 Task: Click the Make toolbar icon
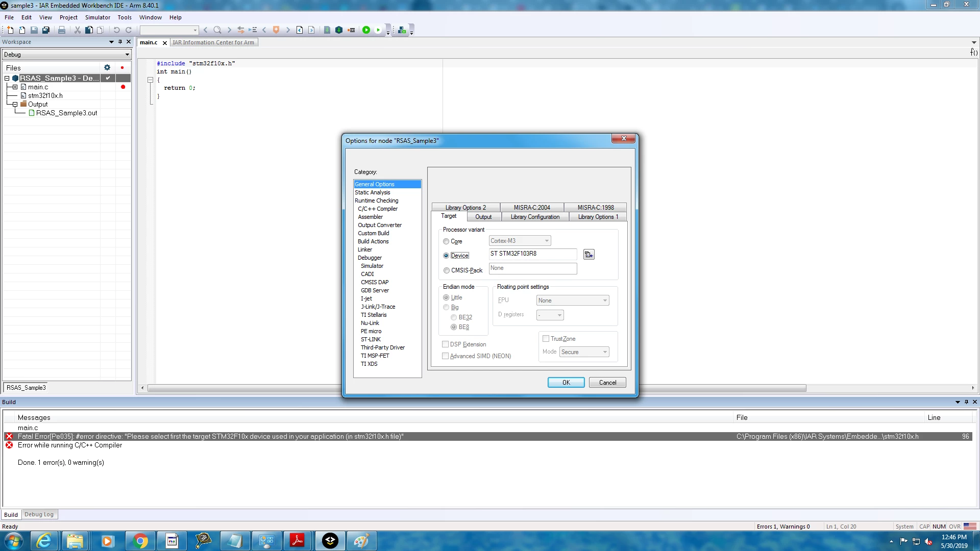339,30
